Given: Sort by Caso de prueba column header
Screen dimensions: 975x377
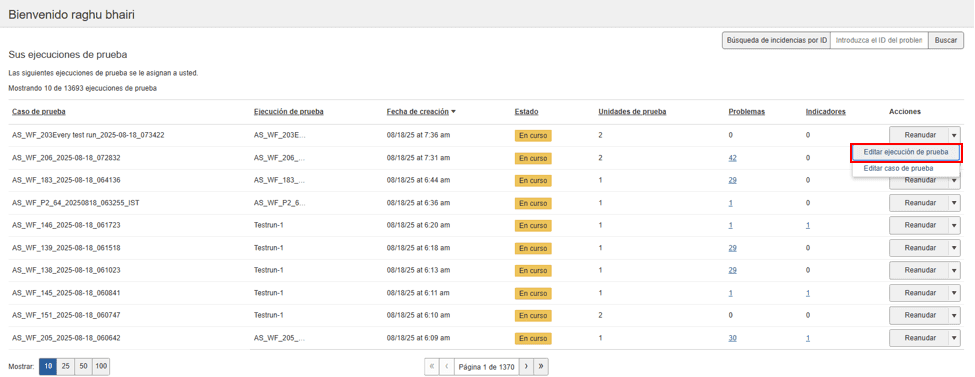Looking at the screenshot, I should tap(39, 112).
